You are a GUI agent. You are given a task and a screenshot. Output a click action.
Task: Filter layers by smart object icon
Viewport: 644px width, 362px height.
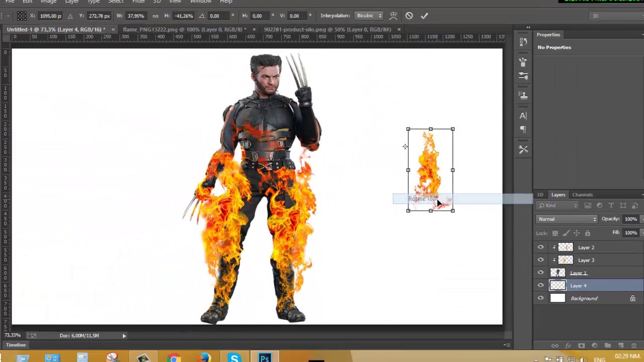pyautogui.click(x=634, y=205)
